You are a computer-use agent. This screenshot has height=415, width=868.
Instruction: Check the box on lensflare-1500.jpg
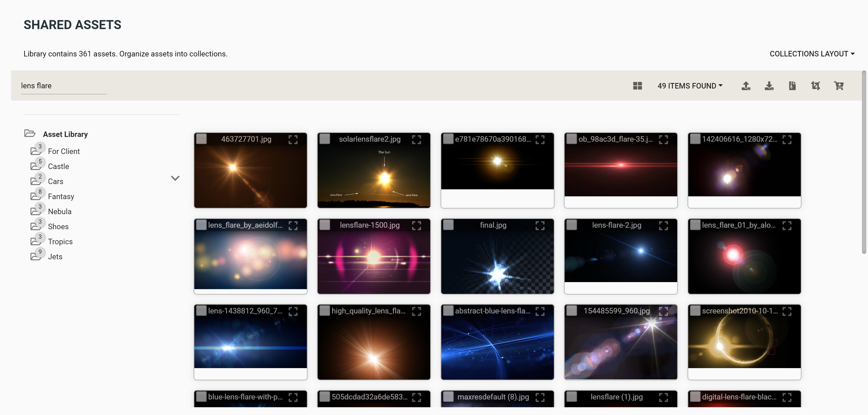pyautogui.click(x=324, y=224)
